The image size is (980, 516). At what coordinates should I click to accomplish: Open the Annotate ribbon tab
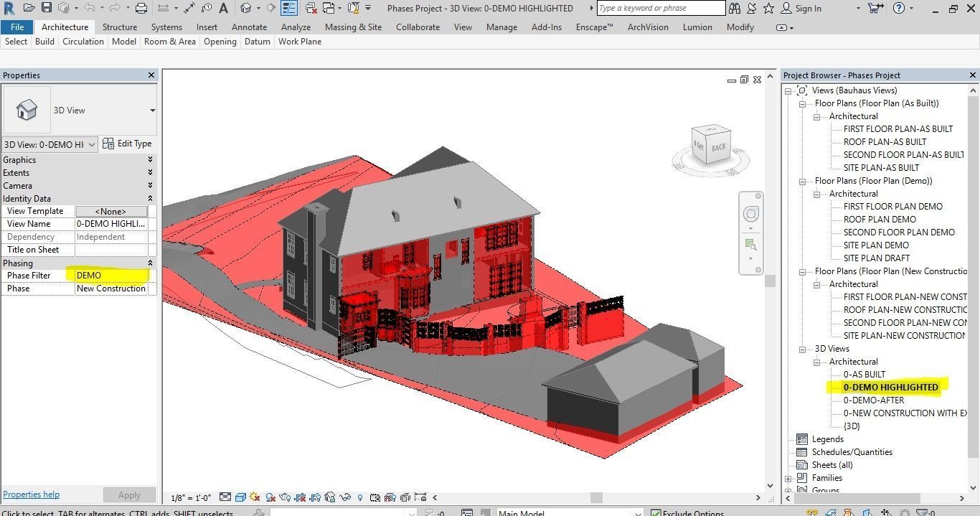click(x=249, y=27)
